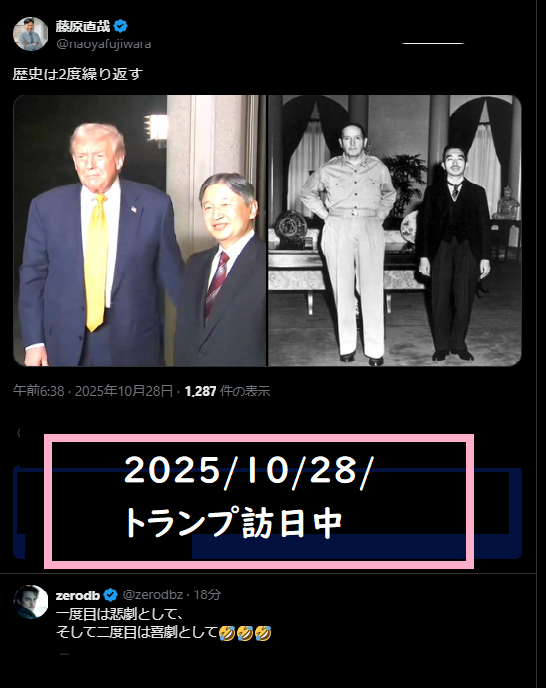Enlarge the color photo with the yellow tie
This screenshot has height=689, width=546.
click(140, 231)
